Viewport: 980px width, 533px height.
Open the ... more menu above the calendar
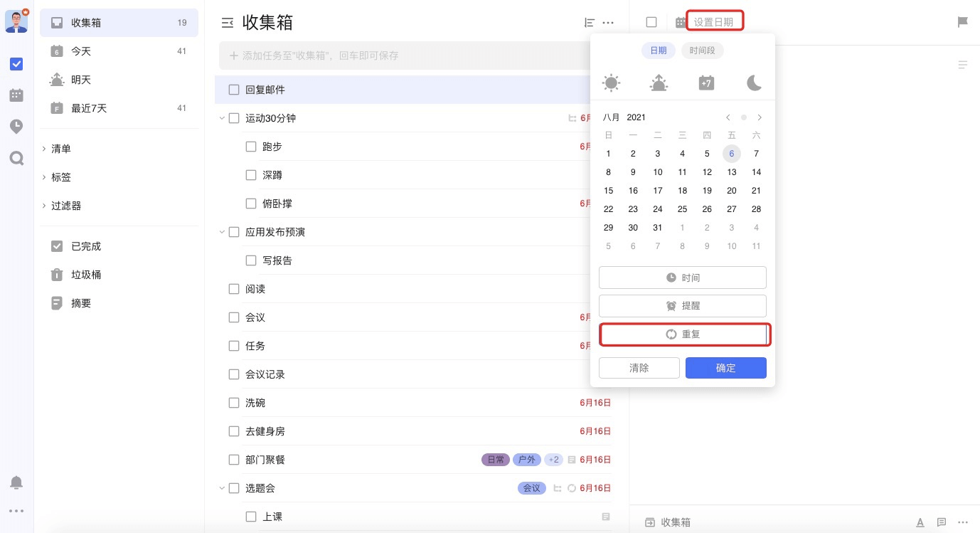(x=608, y=22)
